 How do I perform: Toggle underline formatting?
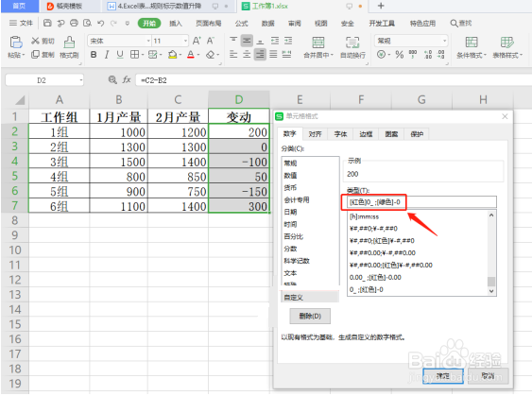(x=120, y=54)
